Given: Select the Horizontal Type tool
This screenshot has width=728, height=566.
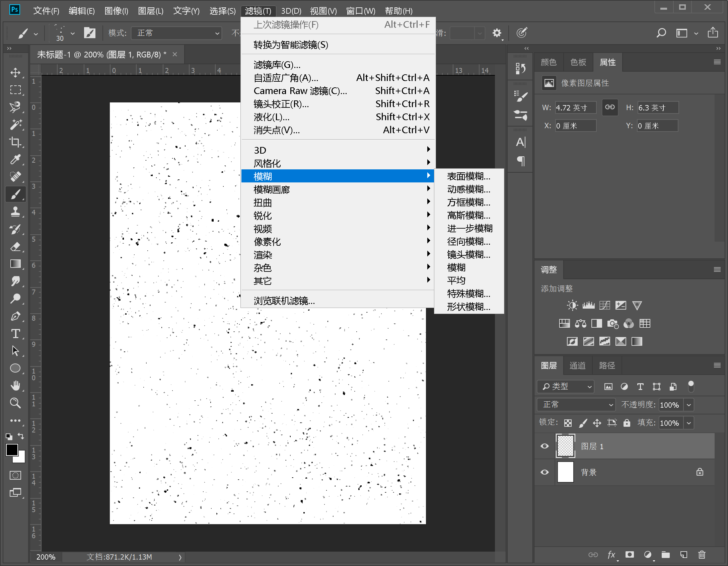Looking at the screenshot, I should [15, 334].
